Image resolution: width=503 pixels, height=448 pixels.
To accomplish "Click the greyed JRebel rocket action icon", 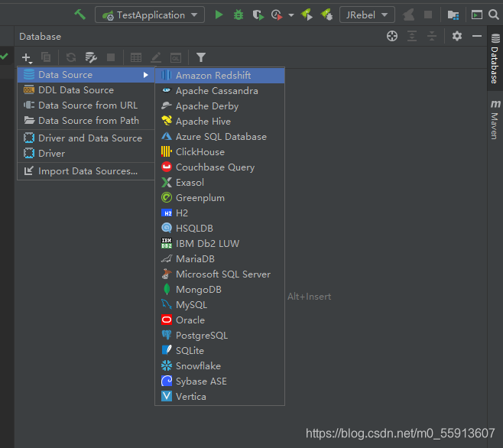I will click(x=408, y=15).
